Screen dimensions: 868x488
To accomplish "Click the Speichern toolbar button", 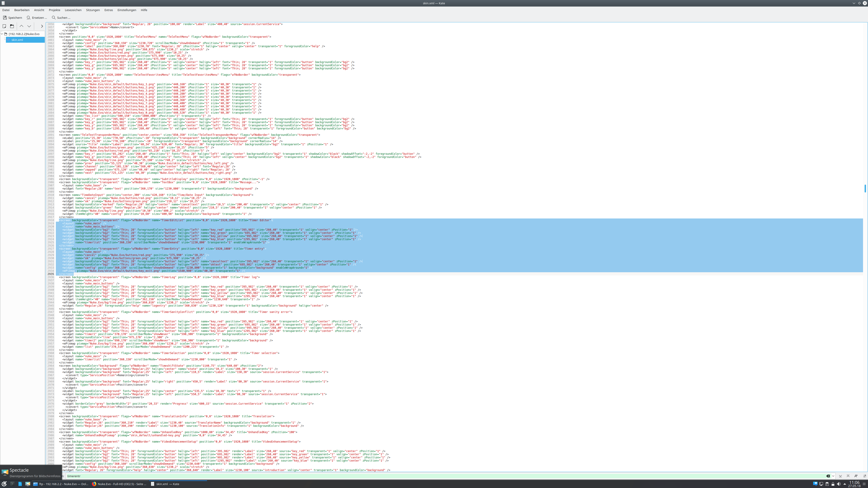I will (12, 18).
